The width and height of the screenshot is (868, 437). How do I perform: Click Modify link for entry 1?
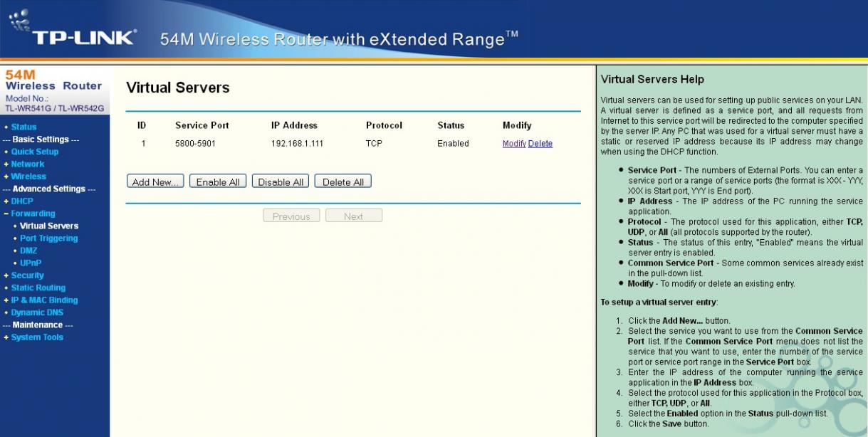(513, 144)
